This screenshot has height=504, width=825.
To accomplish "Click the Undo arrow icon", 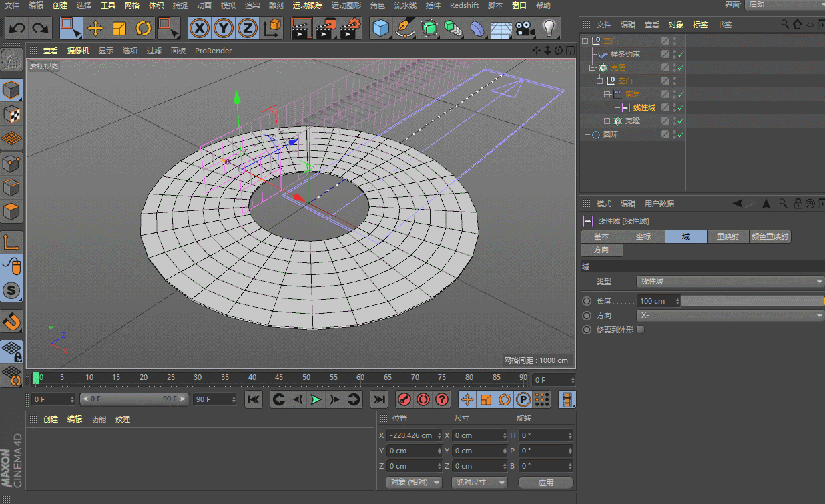I will [17, 28].
